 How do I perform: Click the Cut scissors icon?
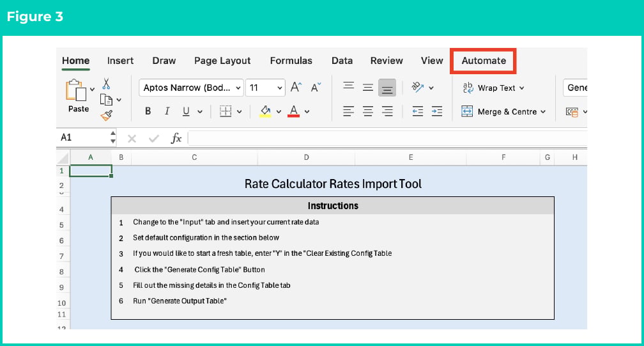coord(106,84)
